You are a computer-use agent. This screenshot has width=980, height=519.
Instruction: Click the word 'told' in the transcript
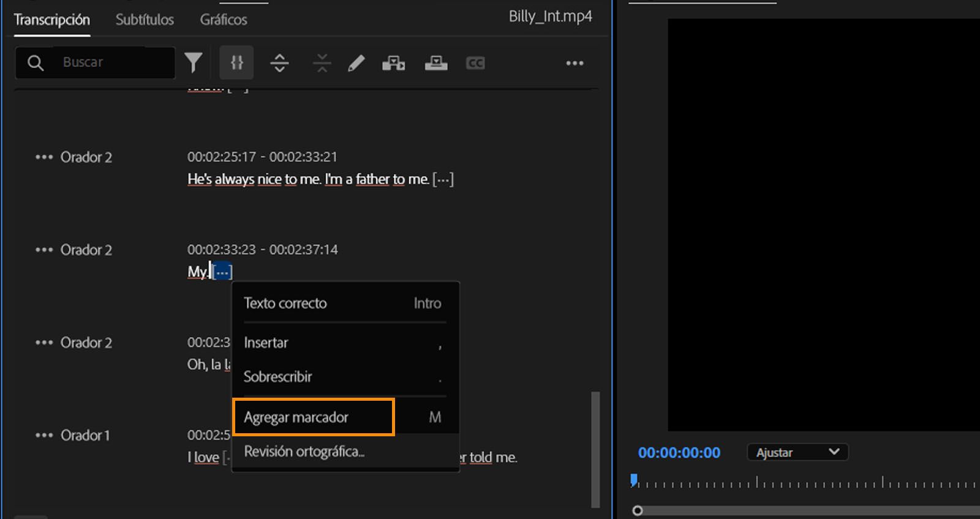pyautogui.click(x=481, y=457)
